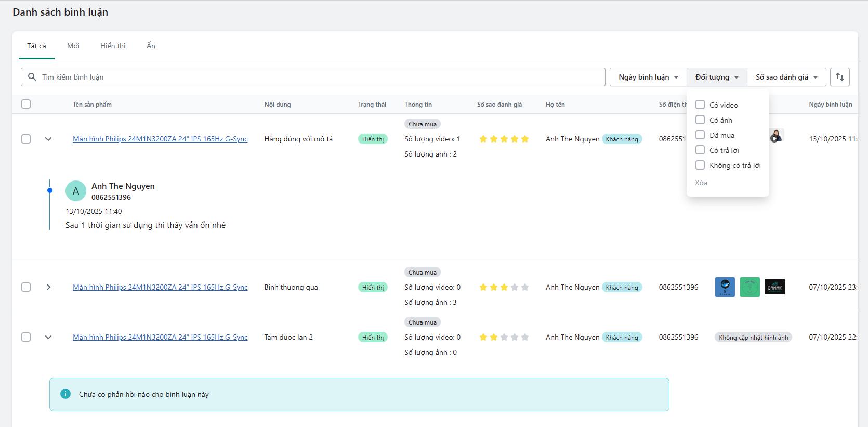
Task: Open the black CAMMIE image thumbnail
Action: 774,287
